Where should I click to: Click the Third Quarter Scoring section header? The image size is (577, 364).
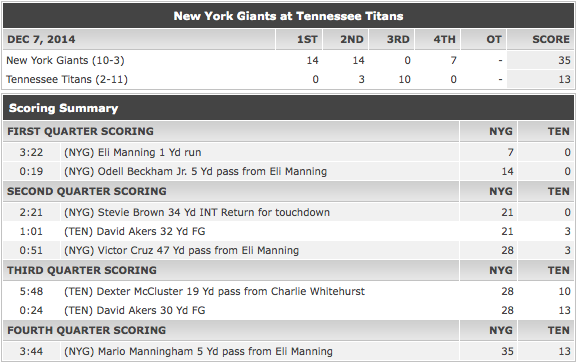tap(82, 270)
